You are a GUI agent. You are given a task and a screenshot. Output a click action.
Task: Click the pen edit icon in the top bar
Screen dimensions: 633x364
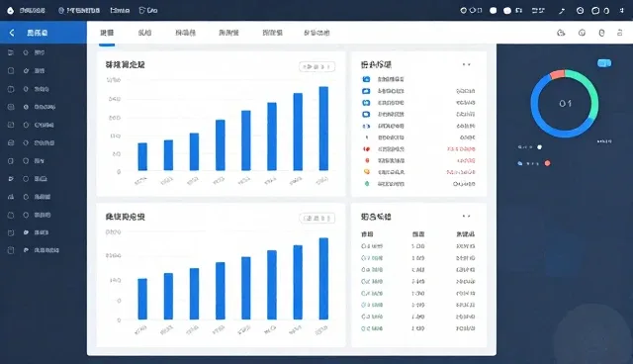click(x=562, y=11)
